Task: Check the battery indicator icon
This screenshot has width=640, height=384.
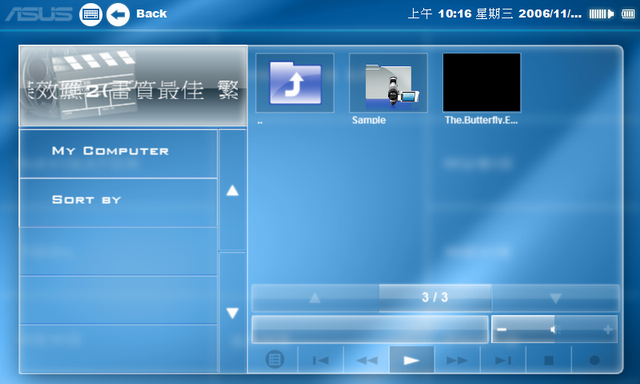Action: coord(628,14)
